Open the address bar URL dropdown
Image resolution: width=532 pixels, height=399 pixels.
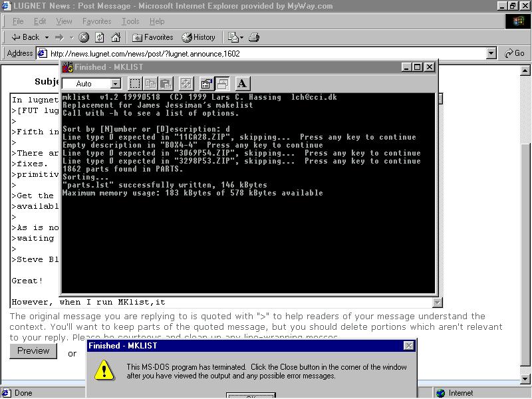tap(491, 53)
